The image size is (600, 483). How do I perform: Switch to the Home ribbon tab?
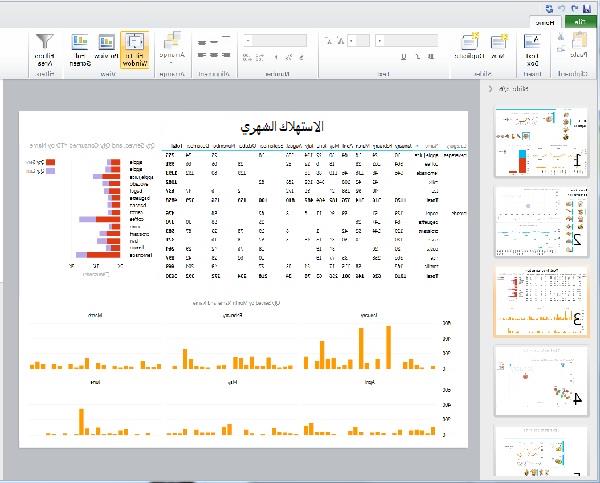point(545,23)
